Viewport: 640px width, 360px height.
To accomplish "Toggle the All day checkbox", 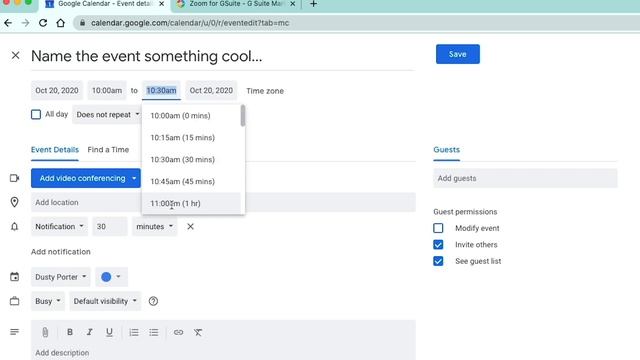I will coord(36,114).
